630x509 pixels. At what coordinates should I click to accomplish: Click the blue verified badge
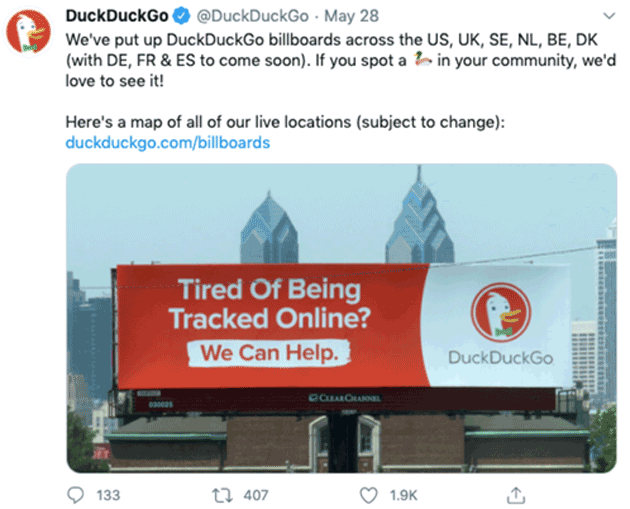tap(182, 16)
